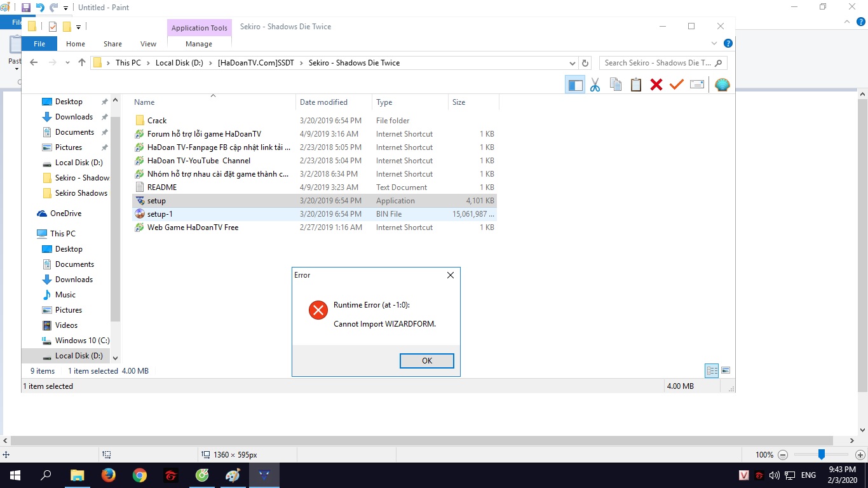
Task: Open Firefox from the taskbar
Action: (x=108, y=475)
